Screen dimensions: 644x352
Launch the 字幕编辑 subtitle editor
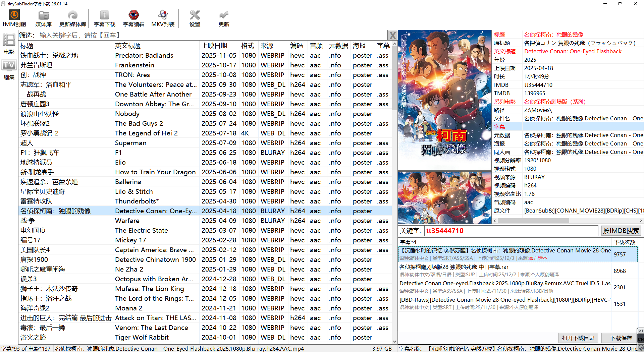(x=134, y=18)
